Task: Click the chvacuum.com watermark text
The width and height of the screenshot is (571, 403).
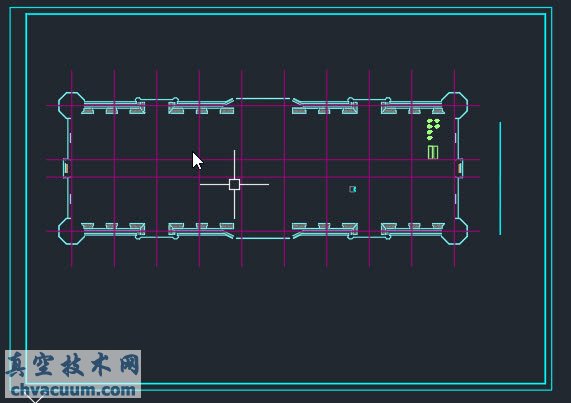Action: point(73,390)
